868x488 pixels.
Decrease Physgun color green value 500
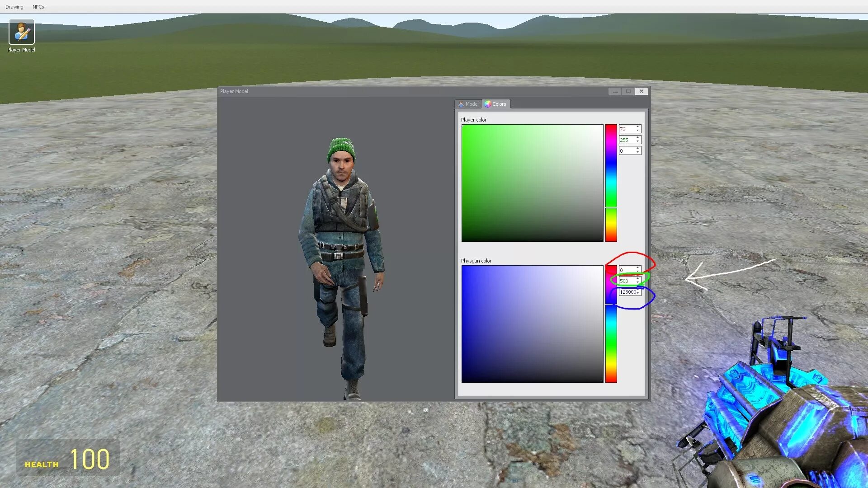[638, 283]
